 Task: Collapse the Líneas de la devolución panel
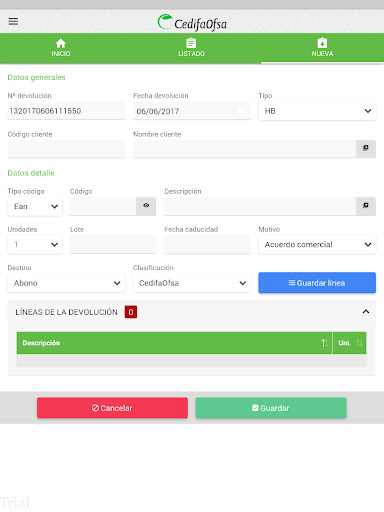pyautogui.click(x=366, y=312)
